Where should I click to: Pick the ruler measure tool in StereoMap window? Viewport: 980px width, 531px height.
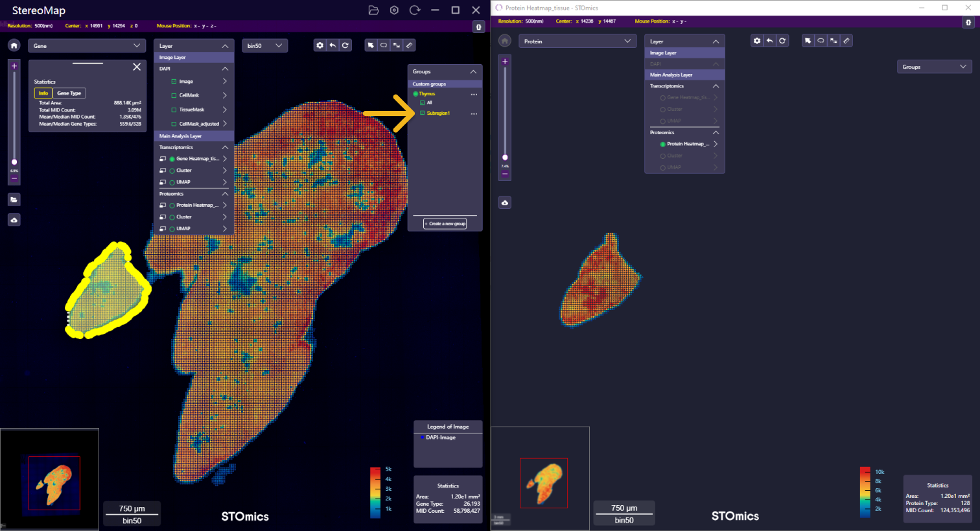(x=409, y=45)
